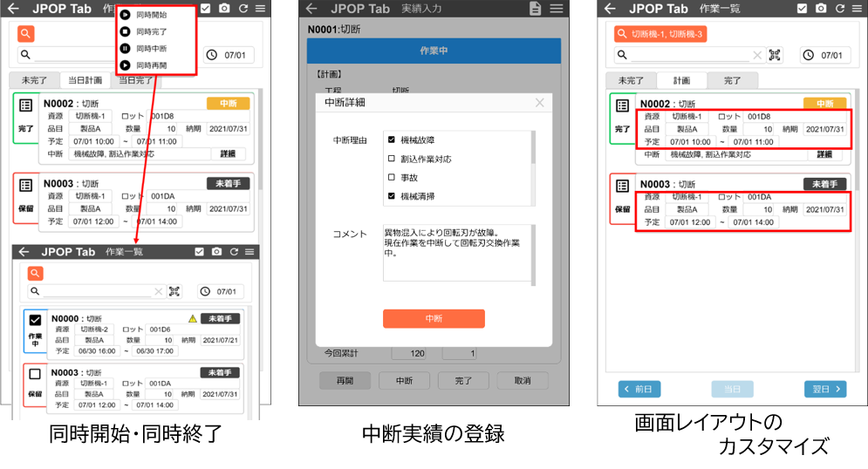The height and width of the screenshot is (469, 868).
Task: Choose 同時中断 in the popup menu
Action: pos(151,49)
